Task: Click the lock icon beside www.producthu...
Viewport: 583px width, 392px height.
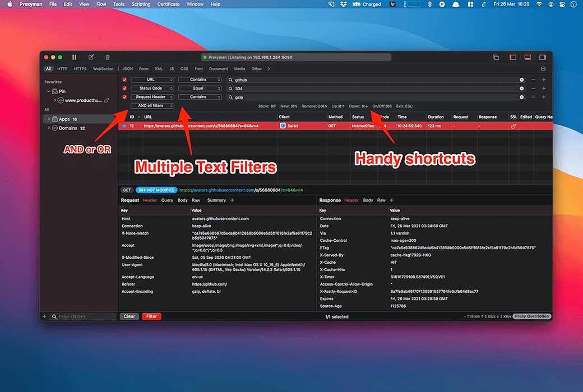Action: [x=107, y=100]
